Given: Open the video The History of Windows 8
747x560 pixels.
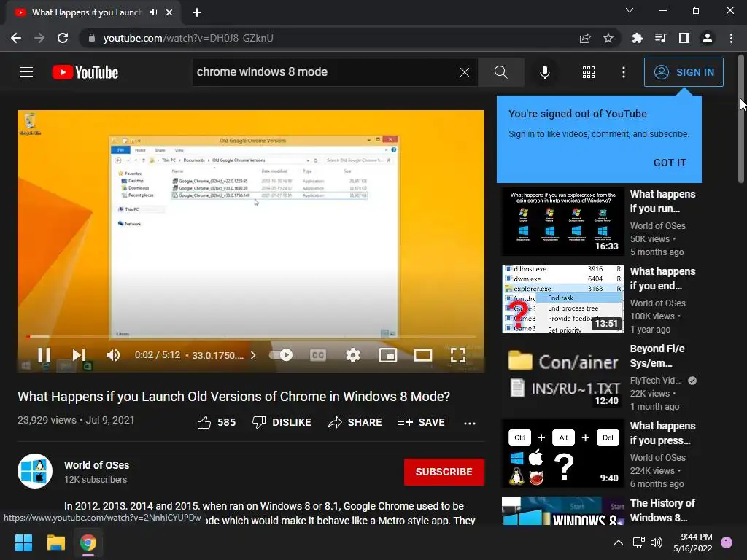Looking at the screenshot, I should click(x=662, y=510).
